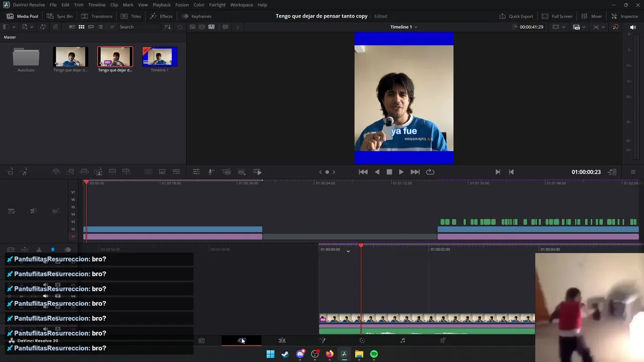Open the Fairlight menu

pyautogui.click(x=217, y=5)
